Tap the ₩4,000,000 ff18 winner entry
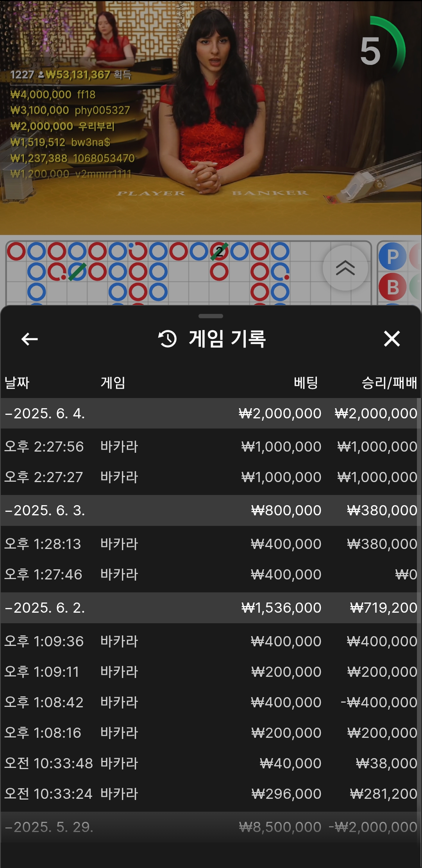 (x=53, y=95)
